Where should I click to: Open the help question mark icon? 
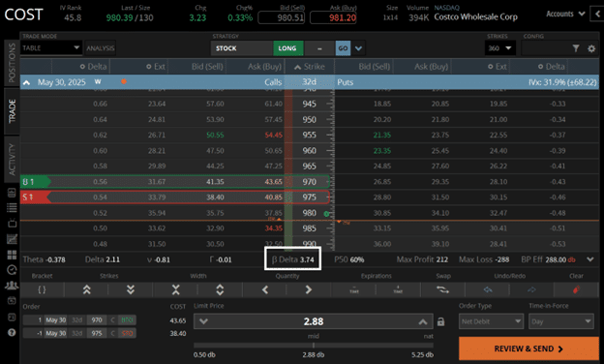[x=12, y=332]
